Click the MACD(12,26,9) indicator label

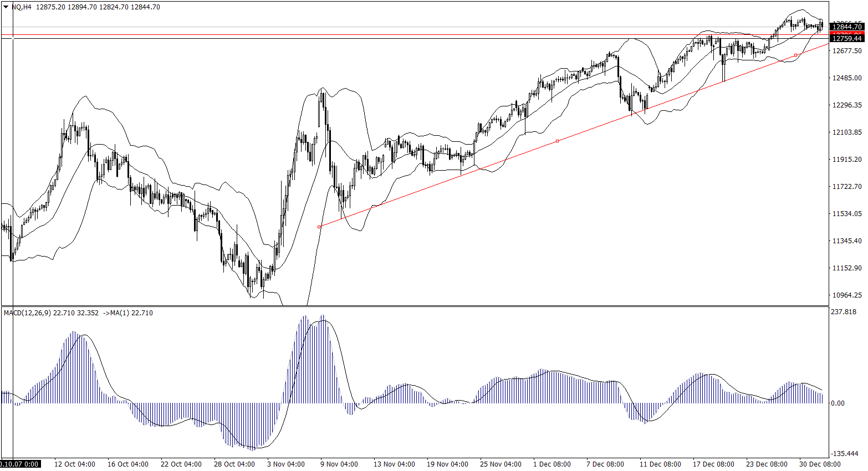[27, 313]
